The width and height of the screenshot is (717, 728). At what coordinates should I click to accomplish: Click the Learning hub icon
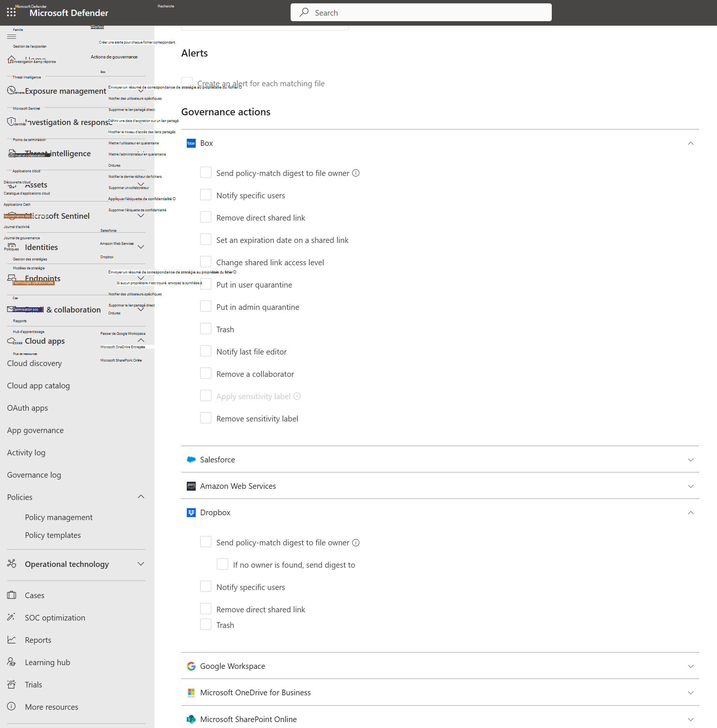tap(12, 662)
